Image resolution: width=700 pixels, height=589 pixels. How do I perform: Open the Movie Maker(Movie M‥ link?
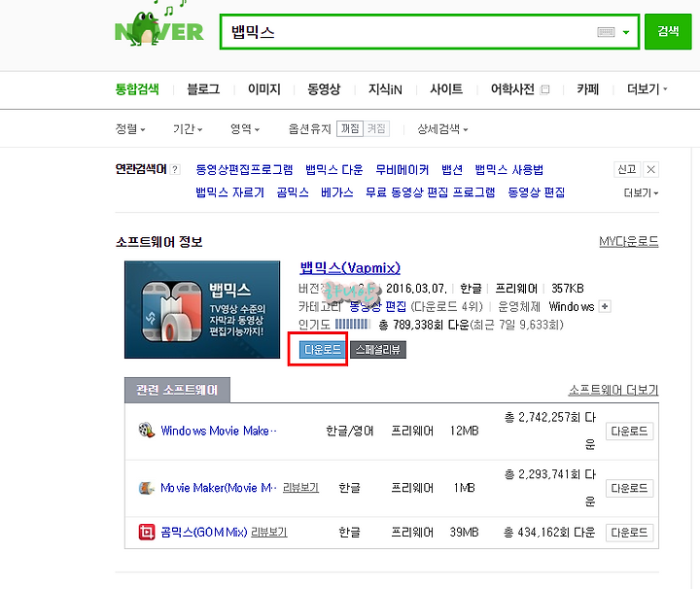[x=219, y=488]
